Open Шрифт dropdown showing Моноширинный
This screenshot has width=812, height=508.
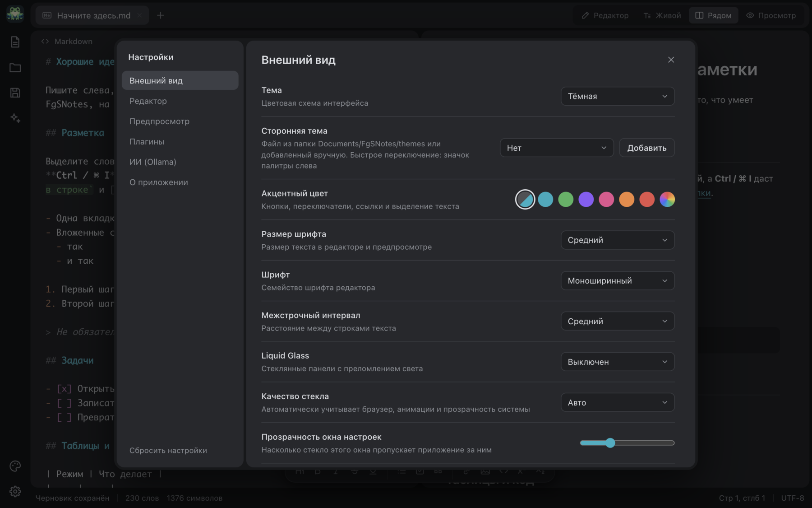coord(618,280)
